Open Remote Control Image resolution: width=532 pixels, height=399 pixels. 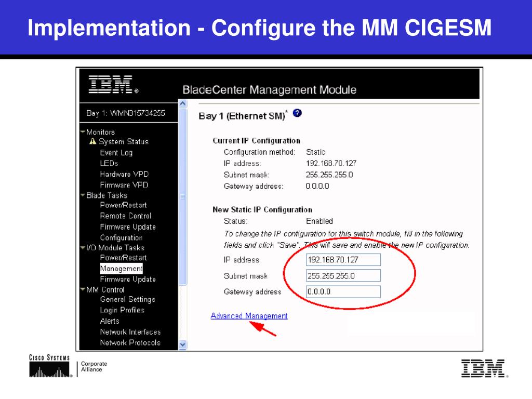point(126,216)
